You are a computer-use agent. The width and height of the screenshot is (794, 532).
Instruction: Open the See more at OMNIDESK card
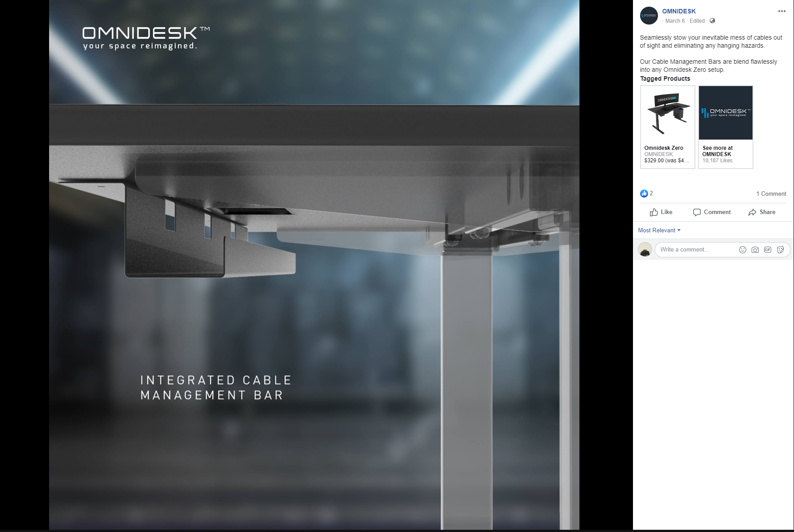tap(726, 127)
